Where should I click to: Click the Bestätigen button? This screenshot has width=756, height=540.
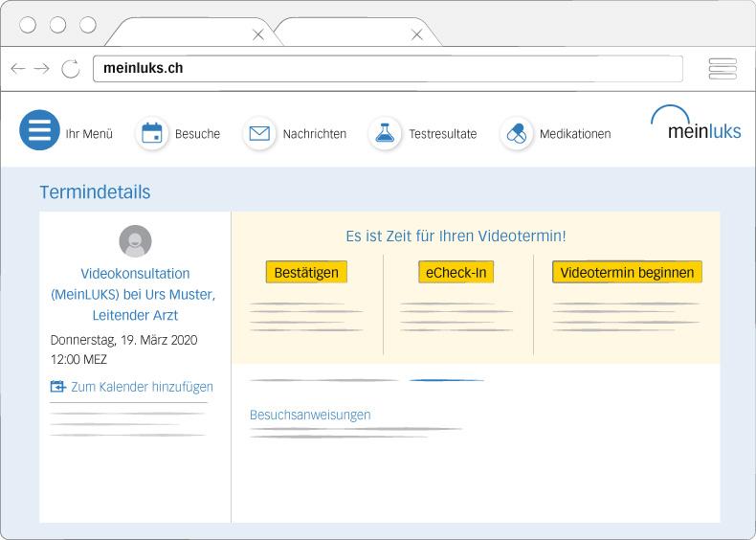[306, 272]
